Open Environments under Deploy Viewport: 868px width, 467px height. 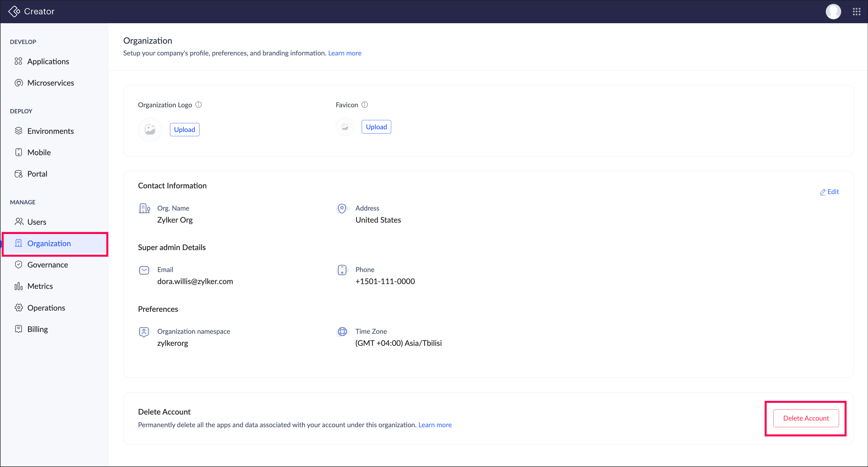[x=51, y=131]
